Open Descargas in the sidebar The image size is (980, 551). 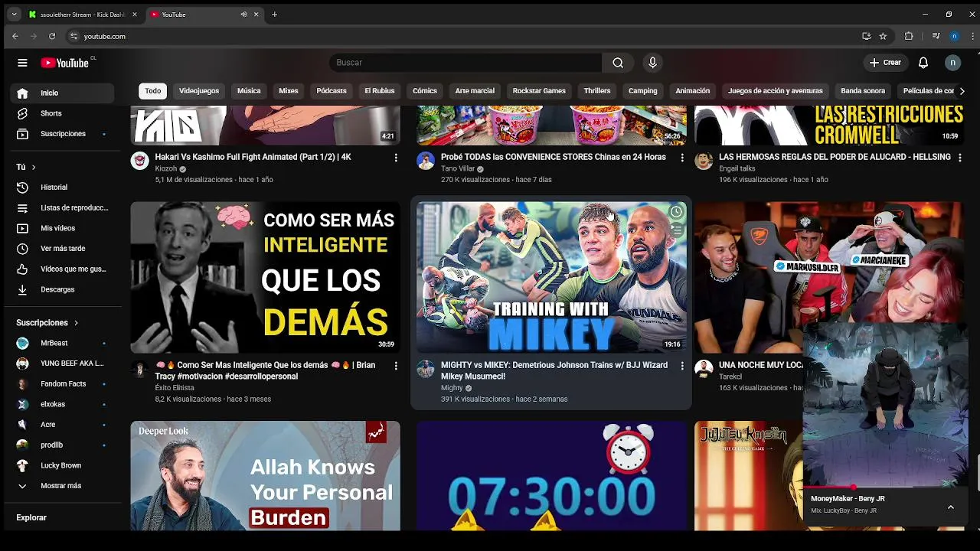[61, 290]
